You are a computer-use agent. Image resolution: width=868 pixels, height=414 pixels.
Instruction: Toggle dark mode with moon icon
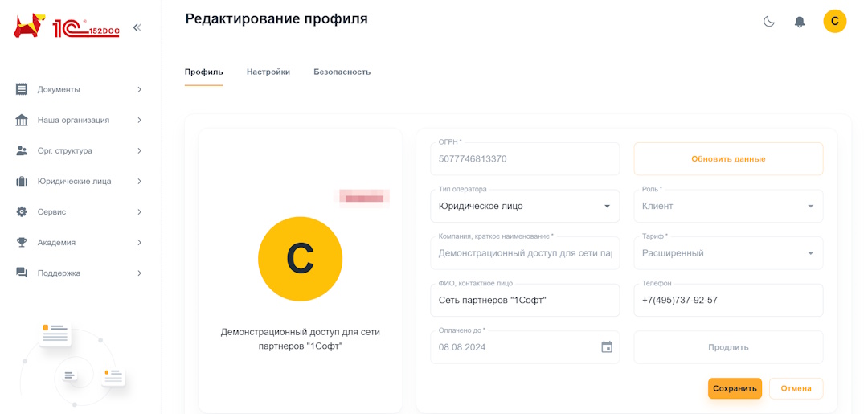(x=769, y=22)
